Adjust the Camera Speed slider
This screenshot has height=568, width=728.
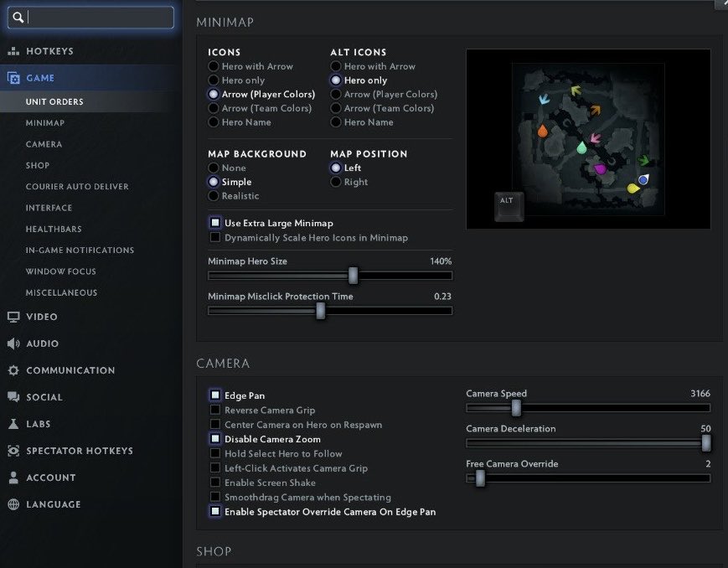click(517, 408)
